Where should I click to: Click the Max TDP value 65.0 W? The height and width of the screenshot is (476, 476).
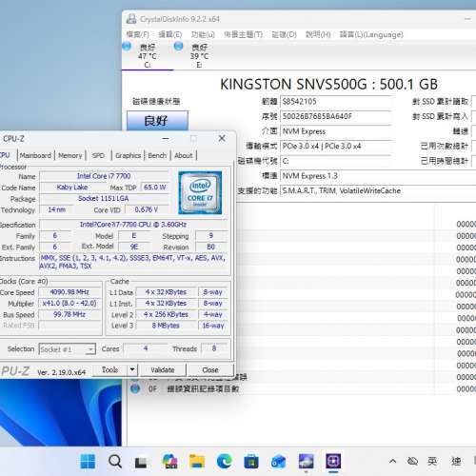click(155, 188)
